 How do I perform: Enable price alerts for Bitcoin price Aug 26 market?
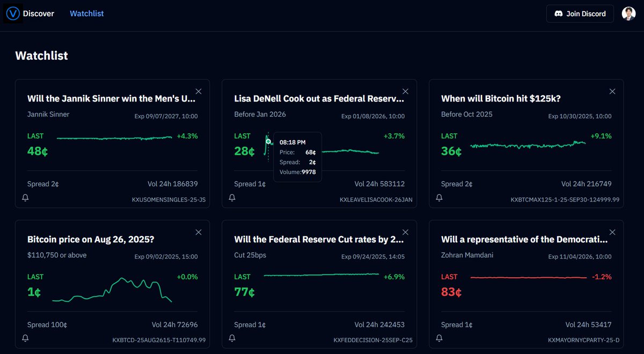[25, 338]
